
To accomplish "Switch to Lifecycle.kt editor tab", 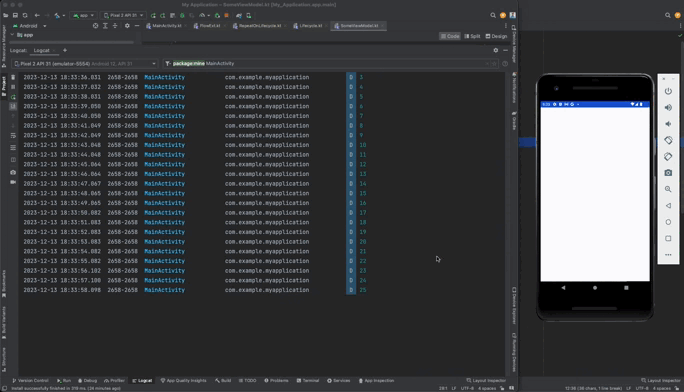I will point(310,26).
